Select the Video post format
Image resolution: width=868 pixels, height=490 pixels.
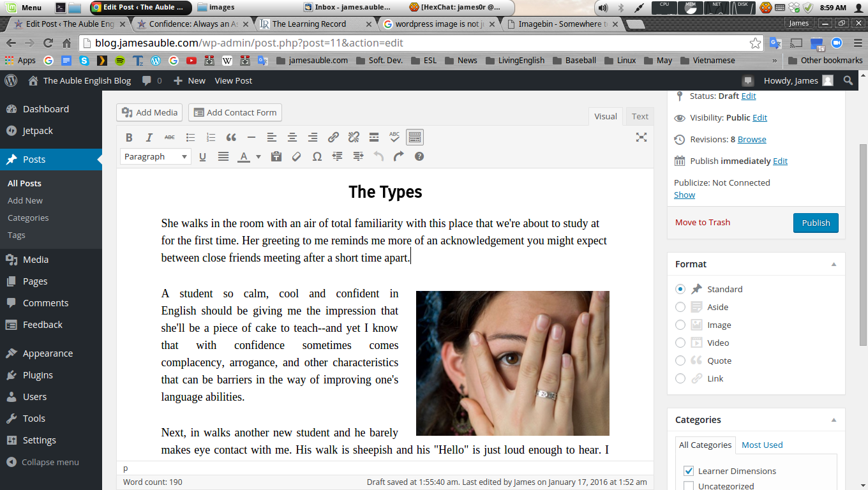(x=680, y=343)
